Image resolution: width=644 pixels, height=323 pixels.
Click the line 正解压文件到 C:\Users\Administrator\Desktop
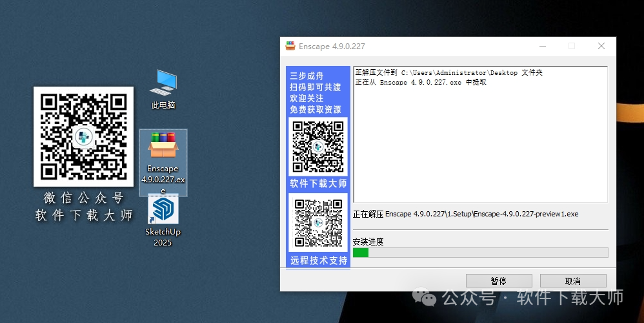(x=449, y=72)
